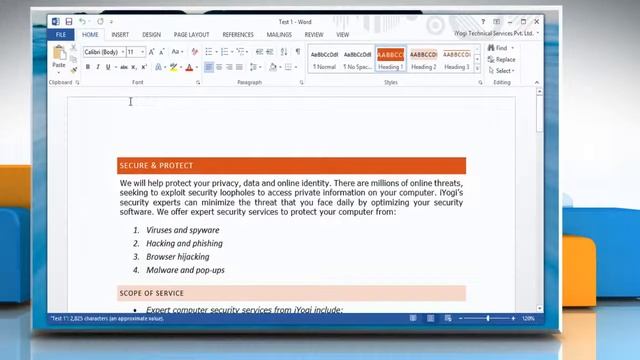Open the REFERENCES tab
The image size is (640, 360).
pos(238,35)
